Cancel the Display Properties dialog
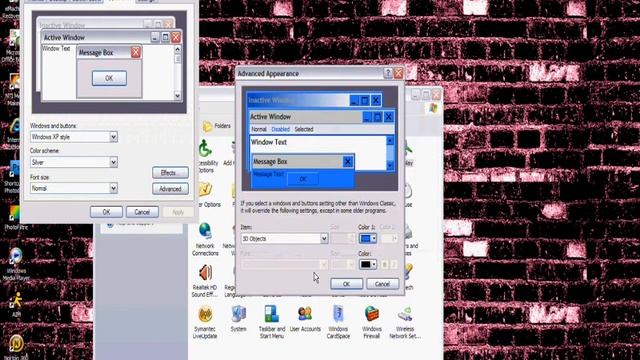The width and height of the screenshot is (640, 360). point(142,212)
